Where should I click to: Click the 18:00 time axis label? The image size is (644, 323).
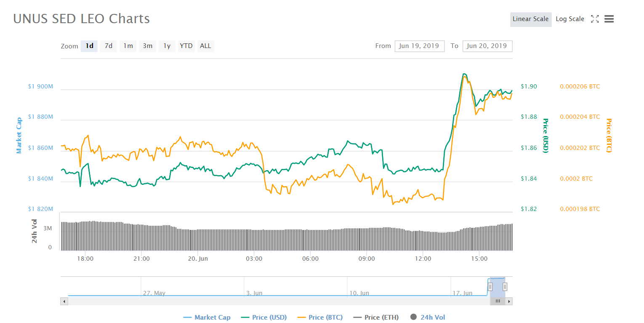[85, 259]
